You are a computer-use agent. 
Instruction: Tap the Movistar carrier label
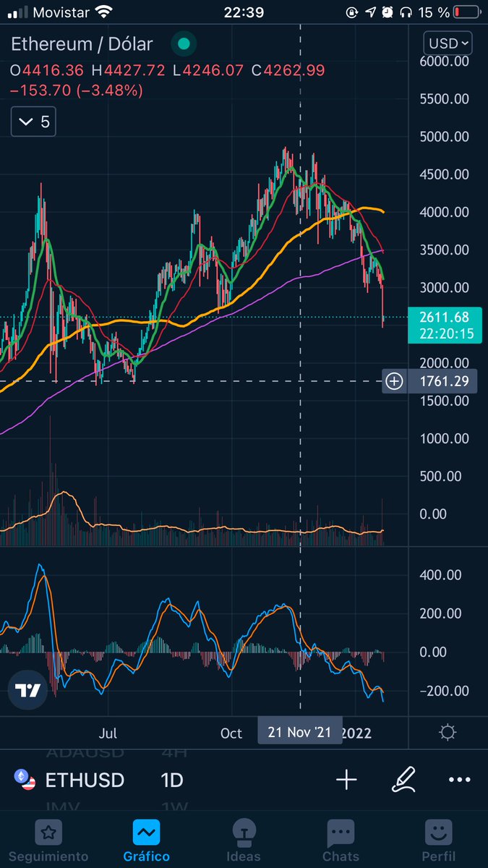point(62,12)
